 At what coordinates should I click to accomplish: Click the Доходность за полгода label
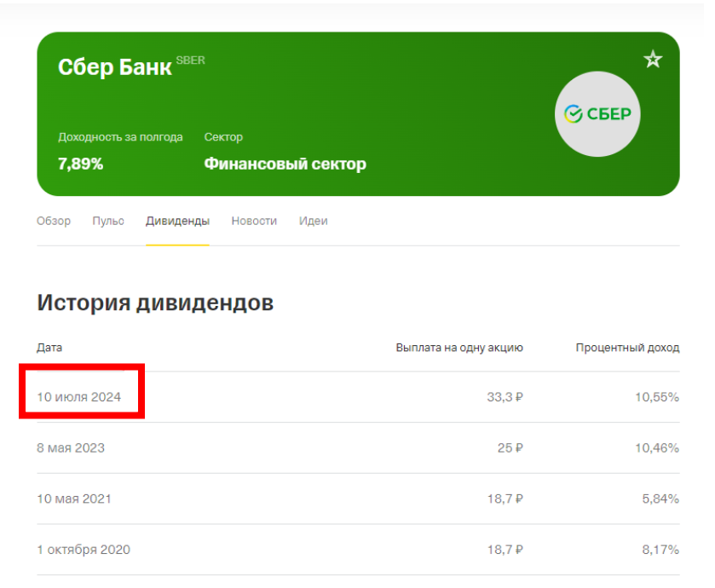(x=120, y=137)
